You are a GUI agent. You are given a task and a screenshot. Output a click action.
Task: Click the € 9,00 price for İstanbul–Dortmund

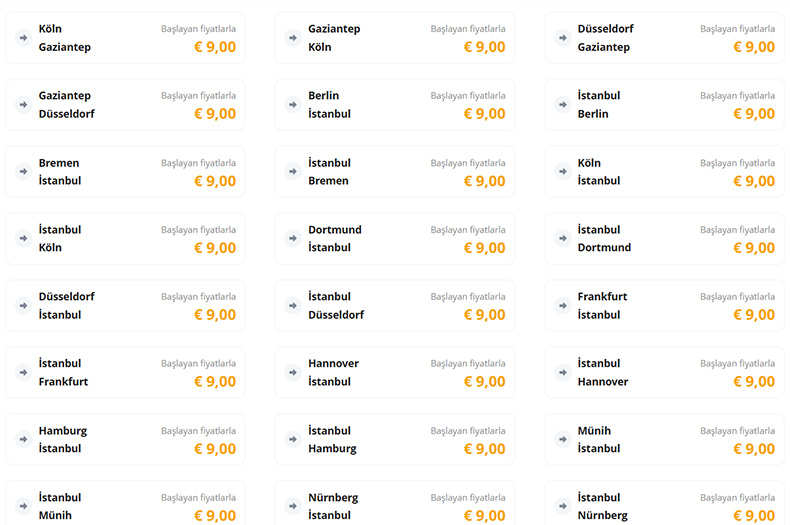(x=754, y=248)
